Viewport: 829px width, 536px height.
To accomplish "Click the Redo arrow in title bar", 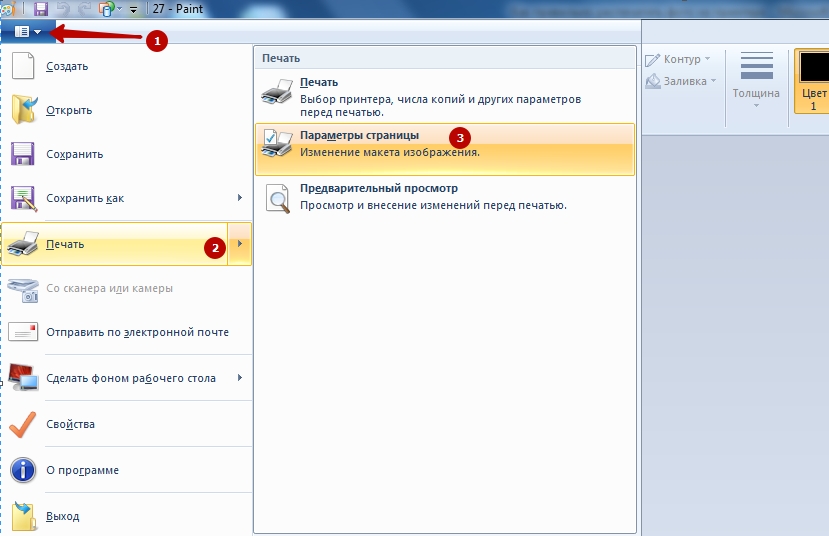I will (84, 9).
